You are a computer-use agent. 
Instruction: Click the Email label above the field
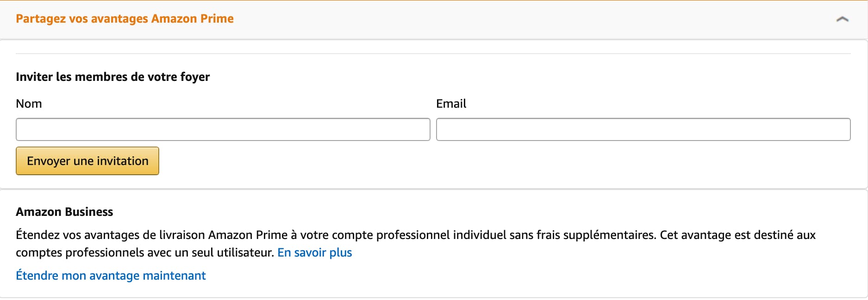tap(451, 104)
